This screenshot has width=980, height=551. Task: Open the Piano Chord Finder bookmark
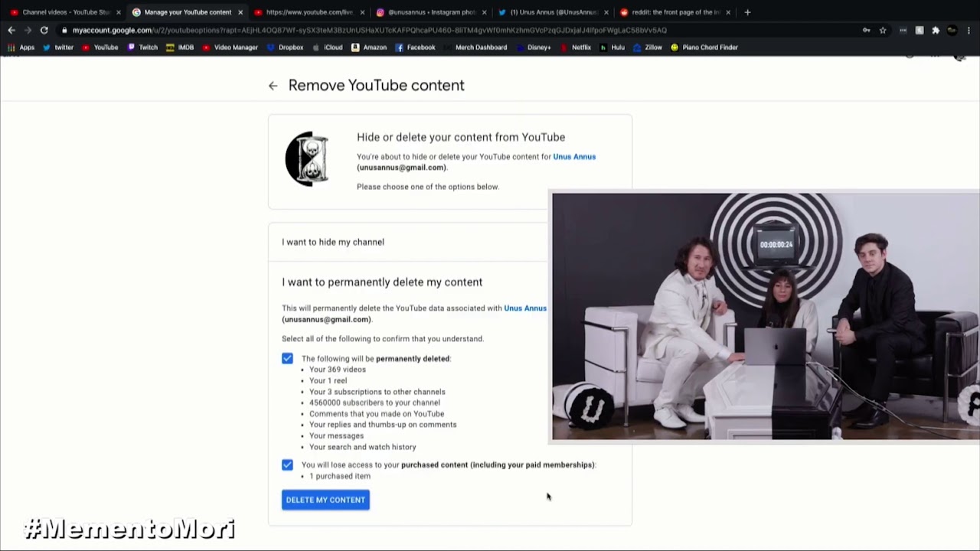point(704,47)
